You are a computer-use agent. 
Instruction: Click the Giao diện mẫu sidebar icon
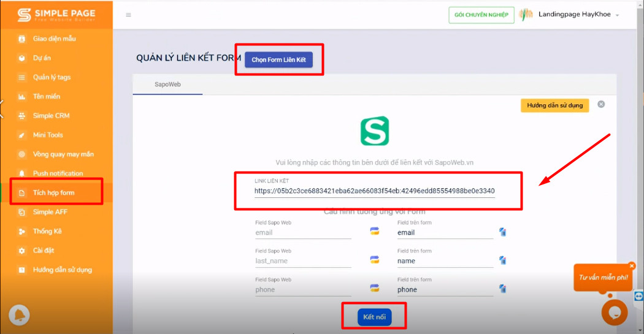coord(21,39)
